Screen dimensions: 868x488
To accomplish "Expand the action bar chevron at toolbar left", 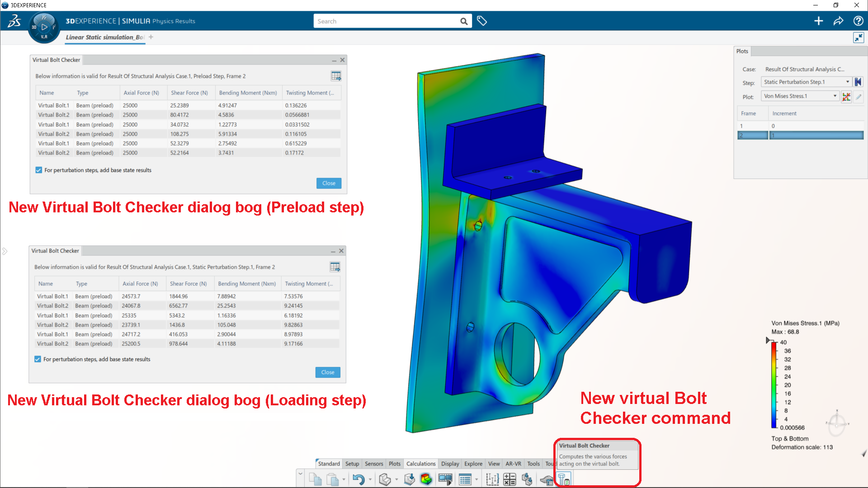I will click(x=300, y=473).
